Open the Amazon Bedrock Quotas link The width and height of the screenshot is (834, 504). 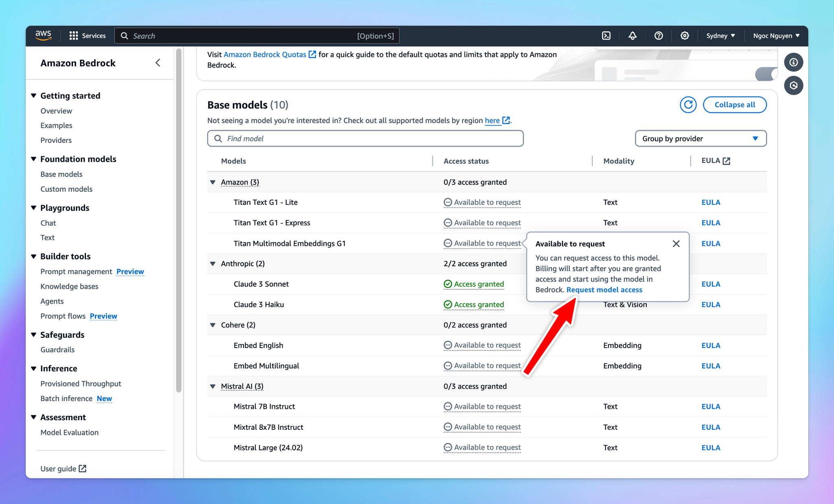(270, 55)
